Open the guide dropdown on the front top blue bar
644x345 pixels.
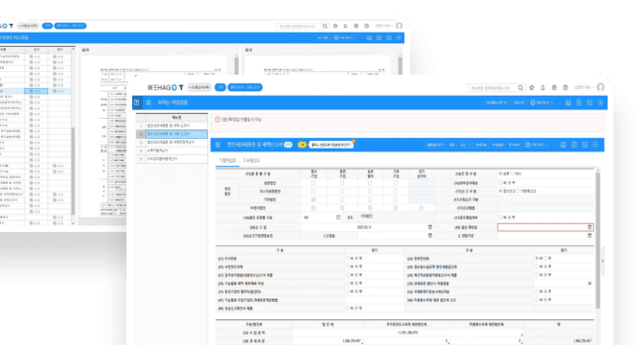click(x=541, y=103)
